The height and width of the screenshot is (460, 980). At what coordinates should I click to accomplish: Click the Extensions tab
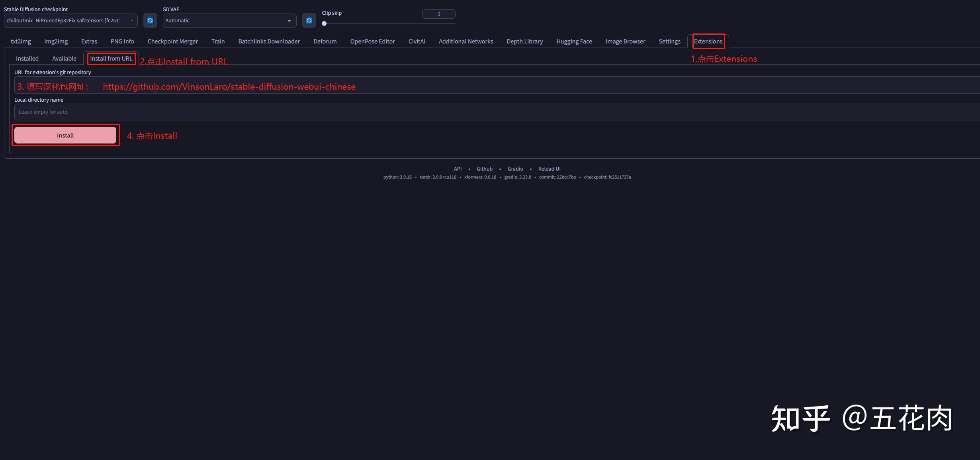pyautogui.click(x=708, y=41)
